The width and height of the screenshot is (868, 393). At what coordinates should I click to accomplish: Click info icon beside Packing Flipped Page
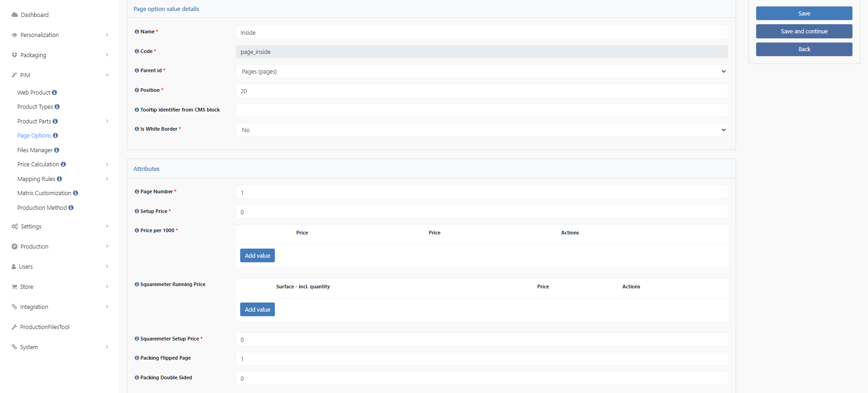(137, 358)
